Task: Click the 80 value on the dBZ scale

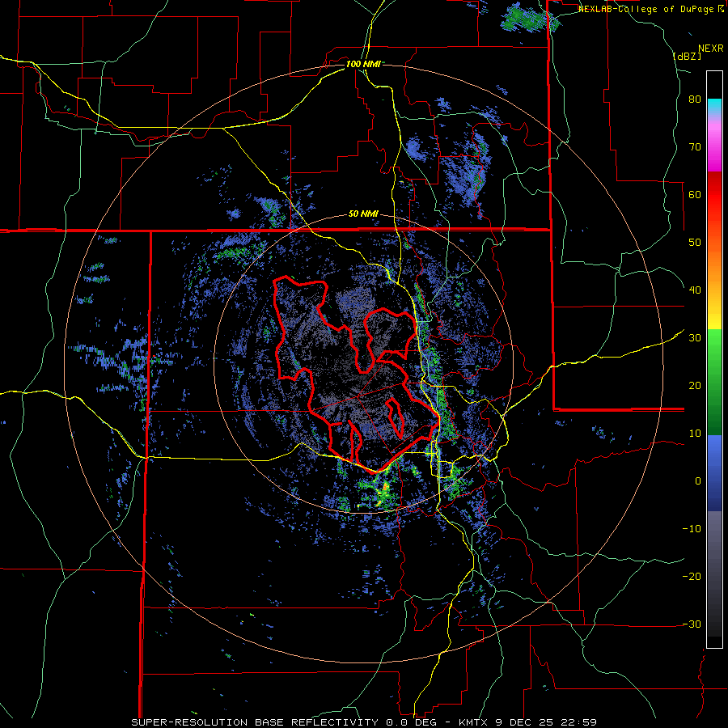Action: point(695,99)
